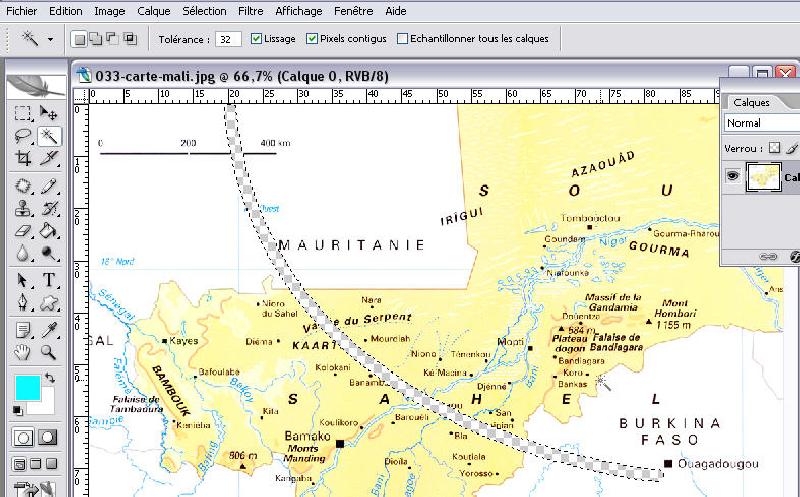Viewport: 800px width, 497px height.
Task: Choose full screen mode
Action: [52, 464]
